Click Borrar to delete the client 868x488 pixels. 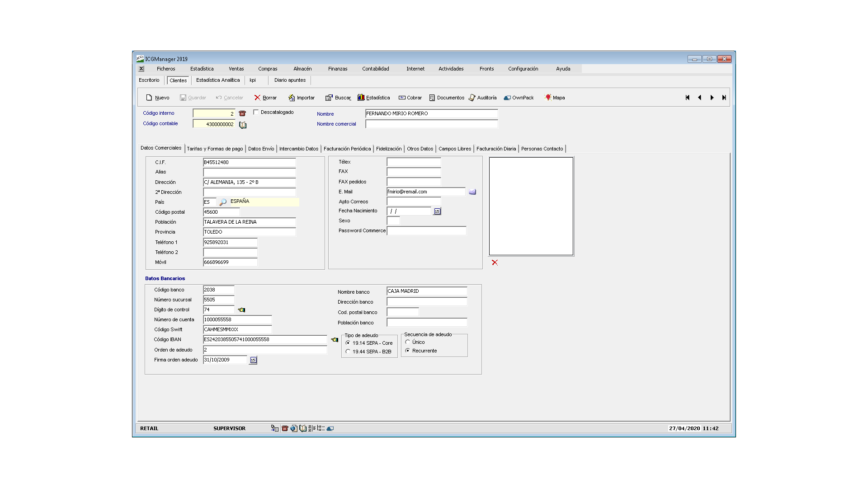click(x=265, y=98)
